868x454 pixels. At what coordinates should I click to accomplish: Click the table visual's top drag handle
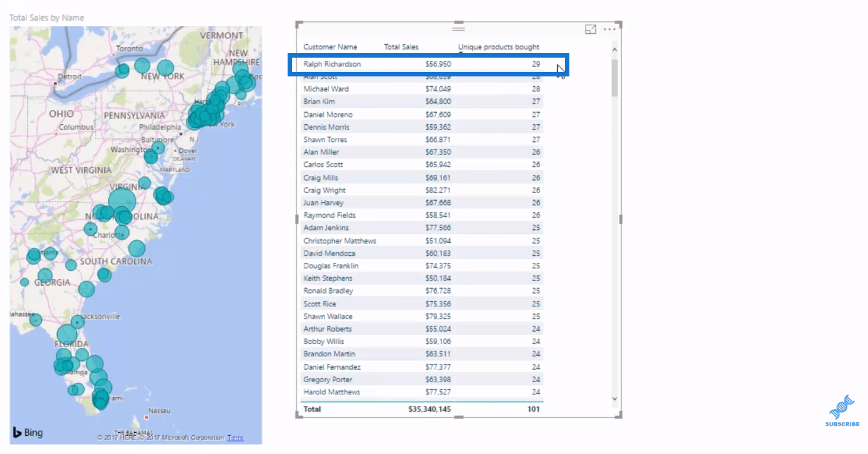coord(459,28)
